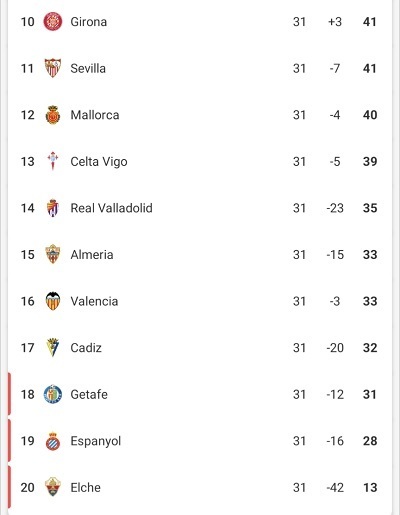Select the Celta Vigo team name

(x=99, y=162)
